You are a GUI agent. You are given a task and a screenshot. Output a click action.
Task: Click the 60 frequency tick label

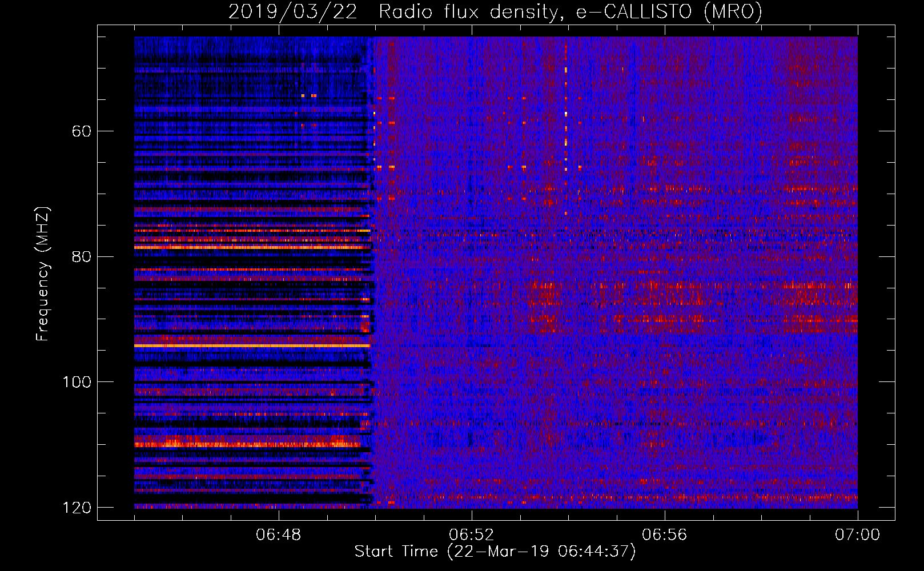click(82, 131)
